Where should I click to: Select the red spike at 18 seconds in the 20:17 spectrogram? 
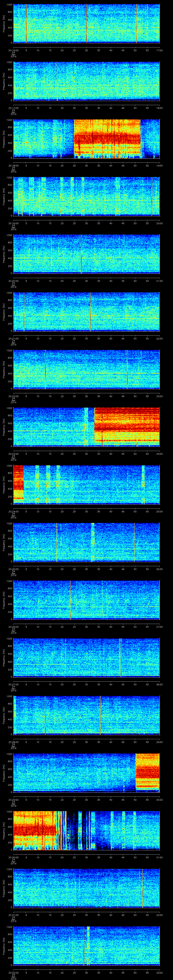click(x=57, y=81)
